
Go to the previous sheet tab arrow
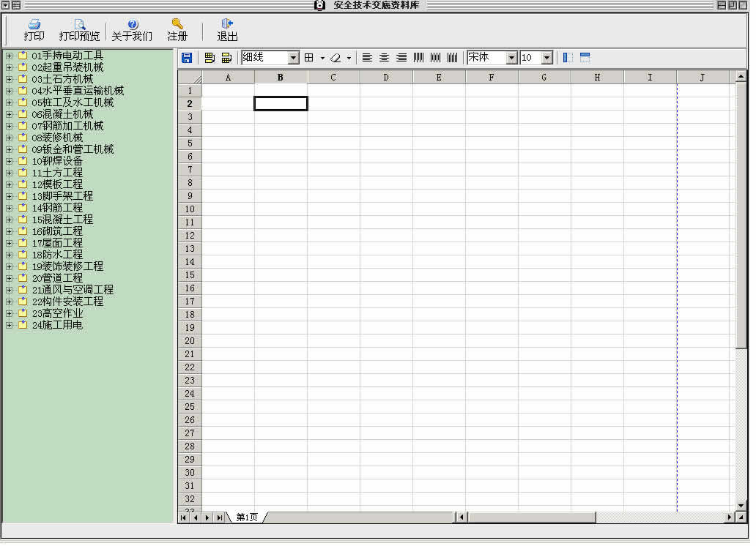196,518
